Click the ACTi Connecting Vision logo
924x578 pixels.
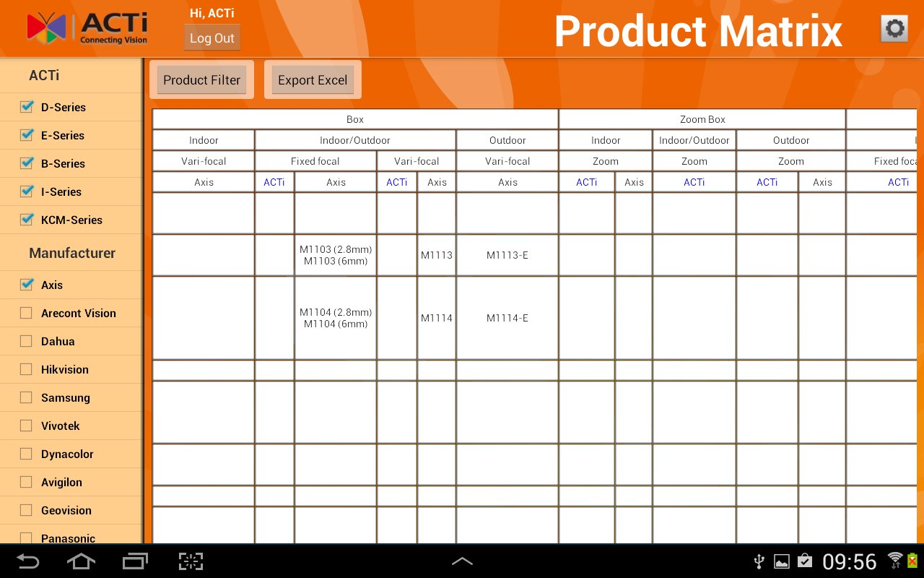pyautogui.click(x=87, y=29)
